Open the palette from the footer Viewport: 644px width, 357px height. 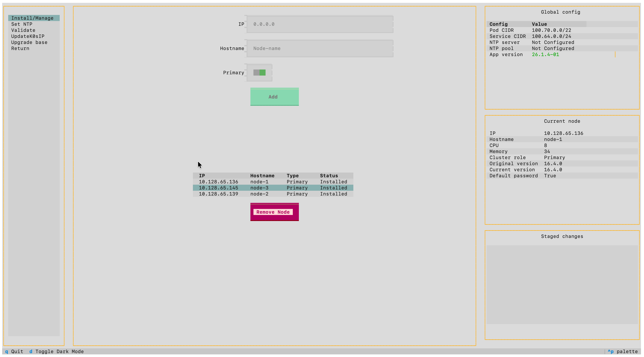click(x=623, y=352)
